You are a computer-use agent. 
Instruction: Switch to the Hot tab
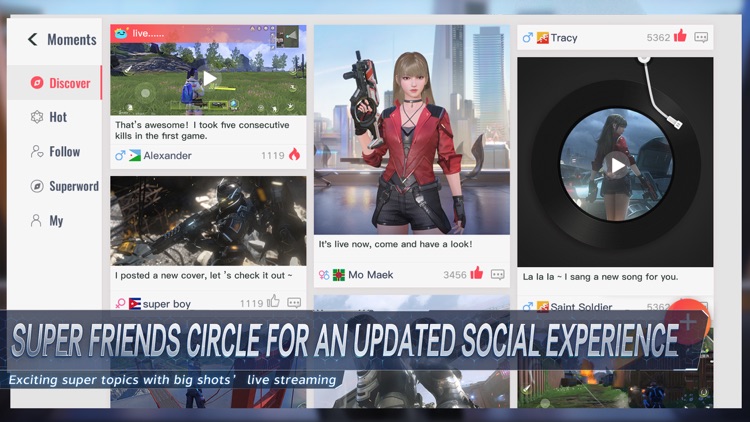point(55,117)
